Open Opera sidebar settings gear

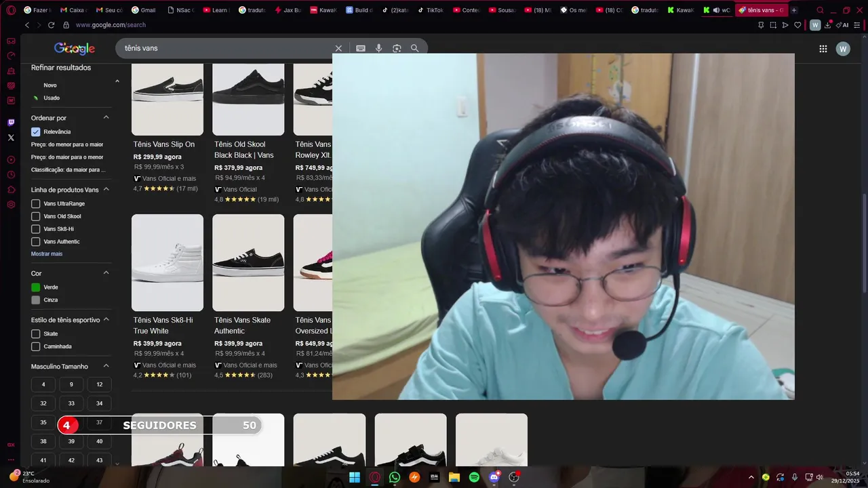tap(11, 204)
